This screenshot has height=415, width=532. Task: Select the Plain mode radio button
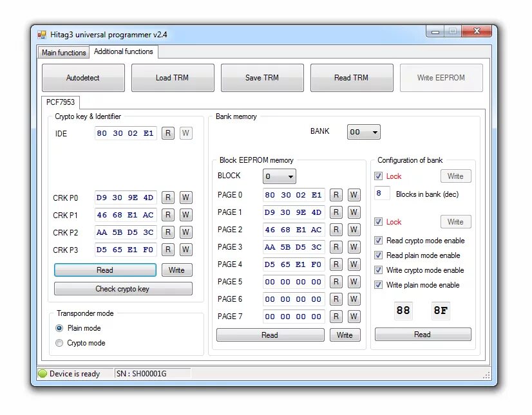pos(59,328)
